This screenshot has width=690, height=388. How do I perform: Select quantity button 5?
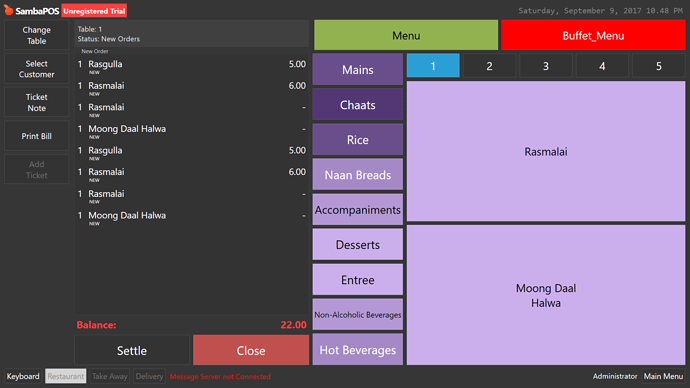click(659, 66)
